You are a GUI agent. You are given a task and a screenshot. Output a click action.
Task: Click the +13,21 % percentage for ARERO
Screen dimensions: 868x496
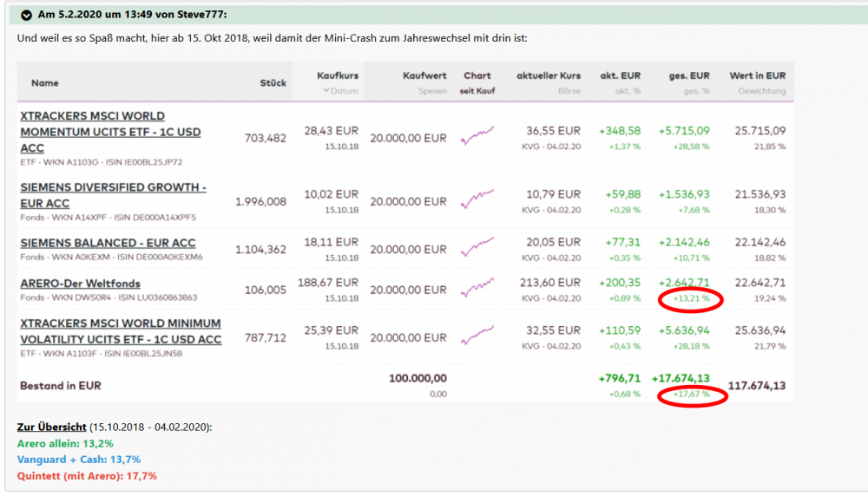pos(691,298)
